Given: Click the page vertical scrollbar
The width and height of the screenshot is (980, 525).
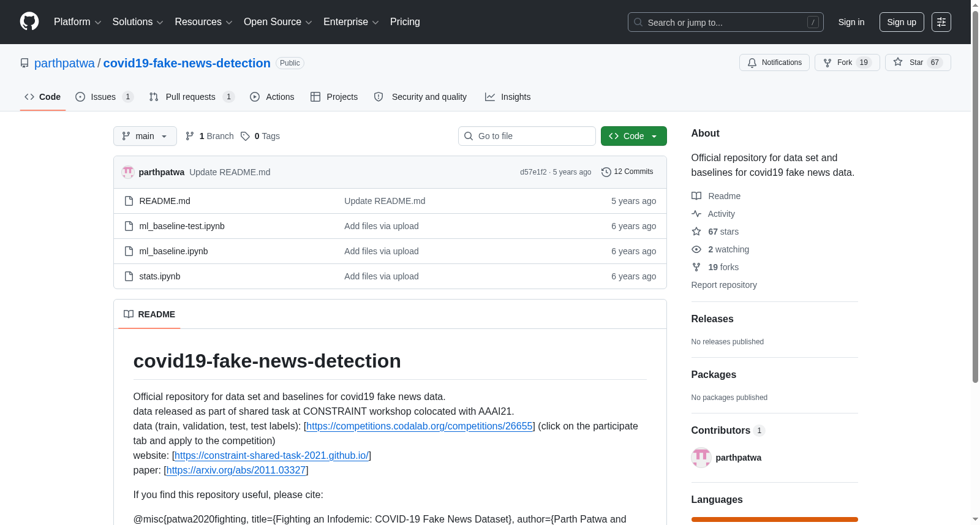Looking at the screenshot, I should 975,196.
